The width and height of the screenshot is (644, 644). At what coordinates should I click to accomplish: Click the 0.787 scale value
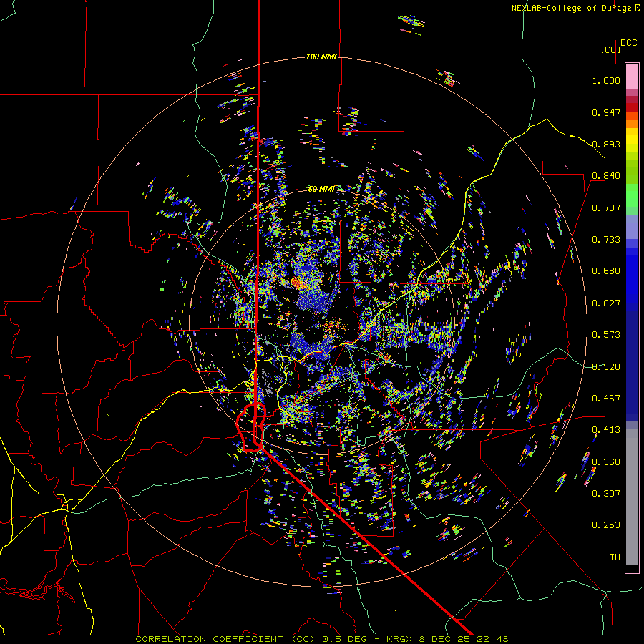[606, 208]
